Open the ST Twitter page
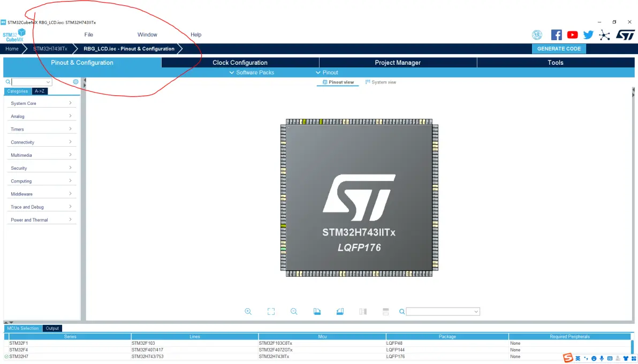The image size is (638, 364). click(588, 35)
